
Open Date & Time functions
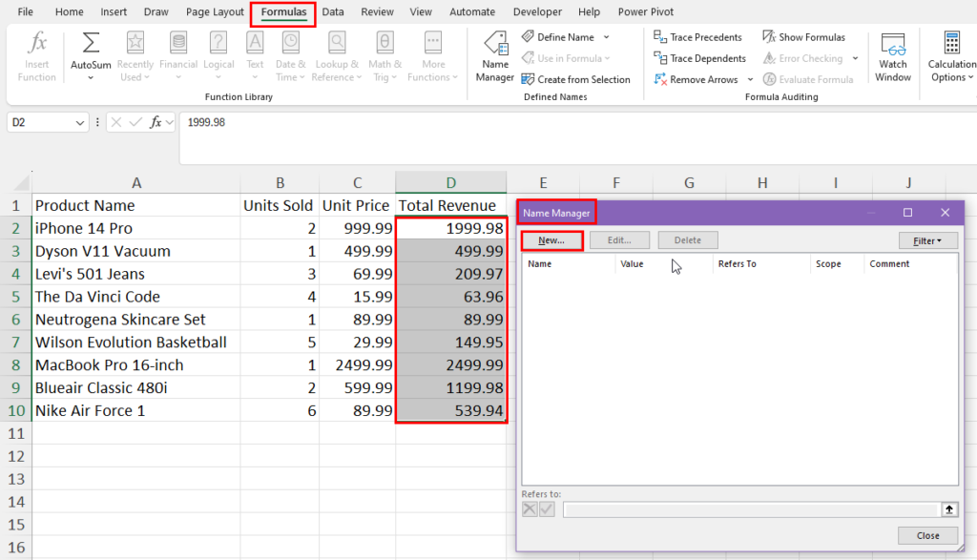click(x=290, y=57)
